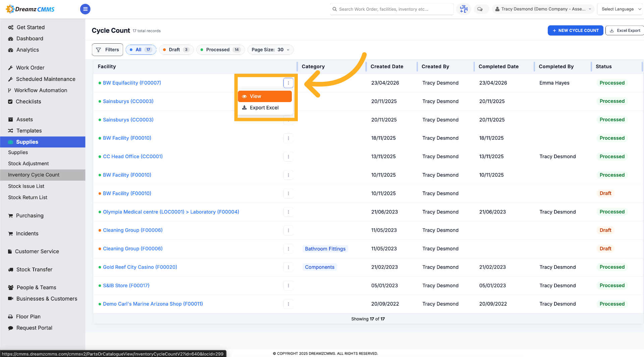Click the NEW CYCLE COUNT button
This screenshot has width=644, height=357.
click(x=575, y=31)
